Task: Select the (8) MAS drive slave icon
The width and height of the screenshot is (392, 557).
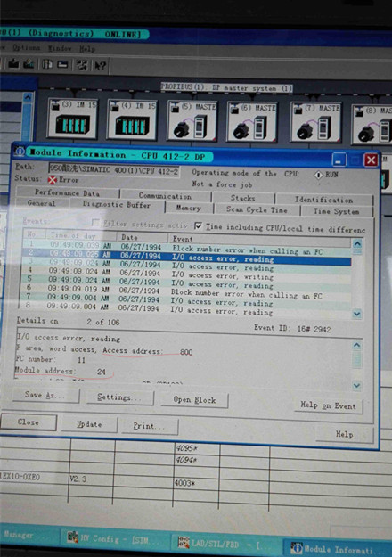Action: (372, 125)
